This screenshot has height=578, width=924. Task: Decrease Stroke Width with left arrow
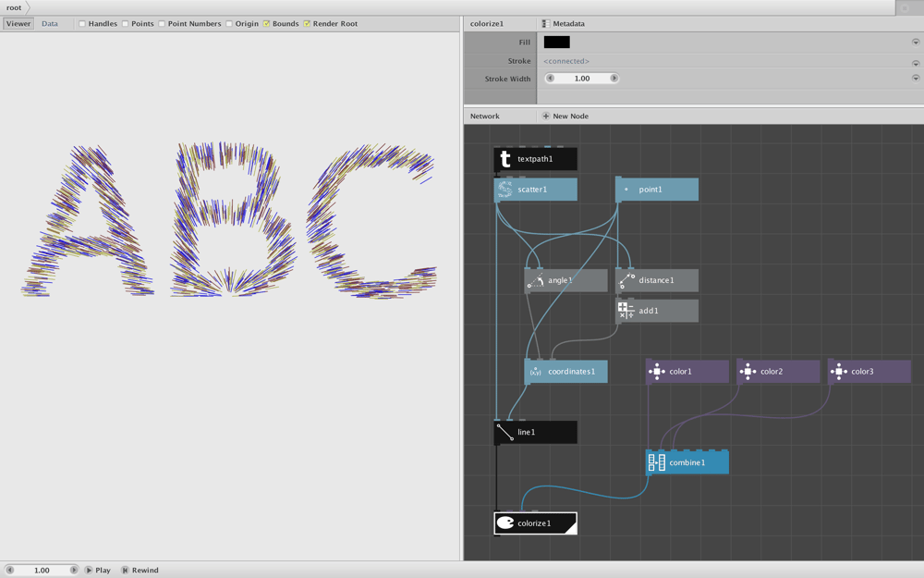551,78
